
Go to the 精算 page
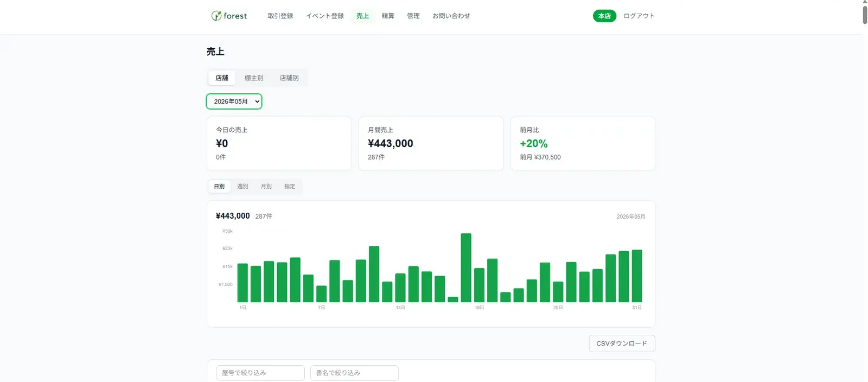[388, 16]
